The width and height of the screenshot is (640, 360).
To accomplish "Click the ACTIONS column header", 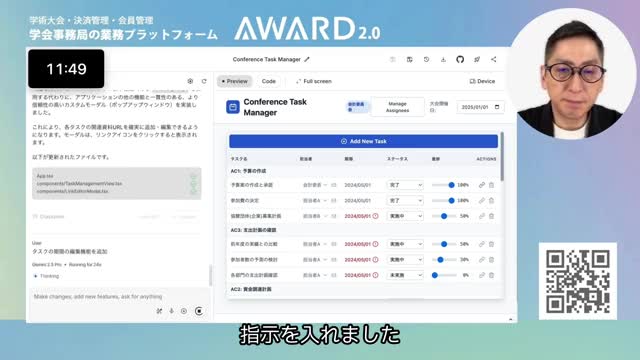I will pos(486,159).
